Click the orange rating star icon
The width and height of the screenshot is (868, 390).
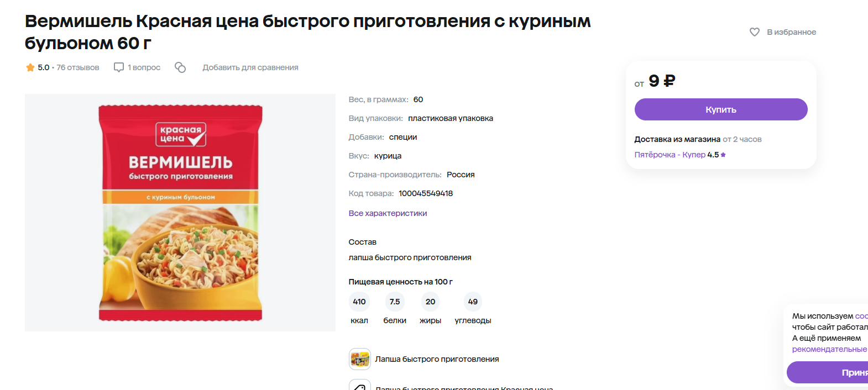coord(30,67)
